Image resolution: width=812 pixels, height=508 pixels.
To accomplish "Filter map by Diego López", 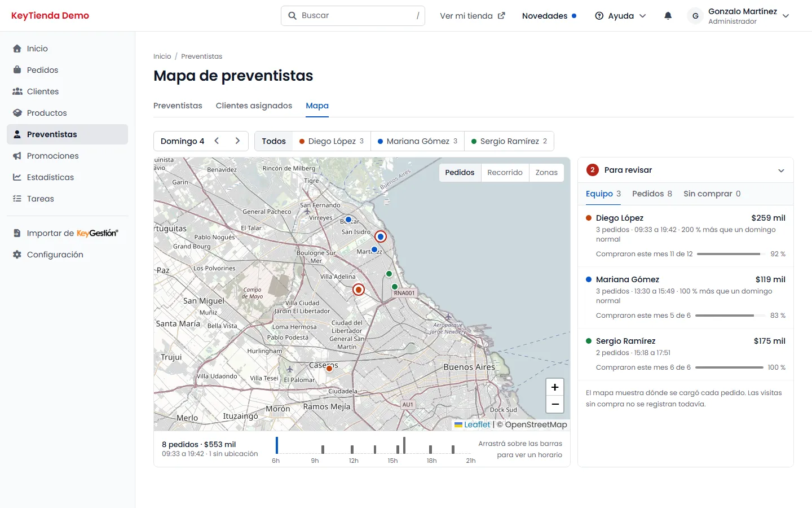I will (332, 141).
